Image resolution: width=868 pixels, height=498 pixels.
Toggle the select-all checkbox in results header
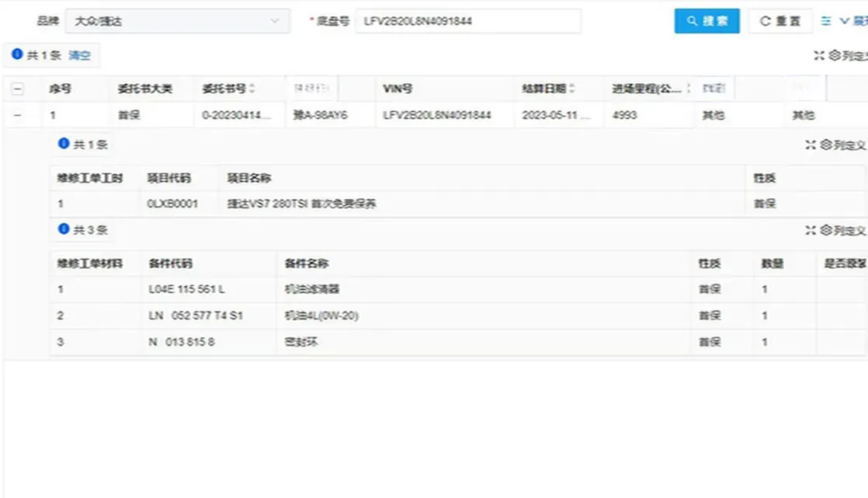tap(17, 88)
